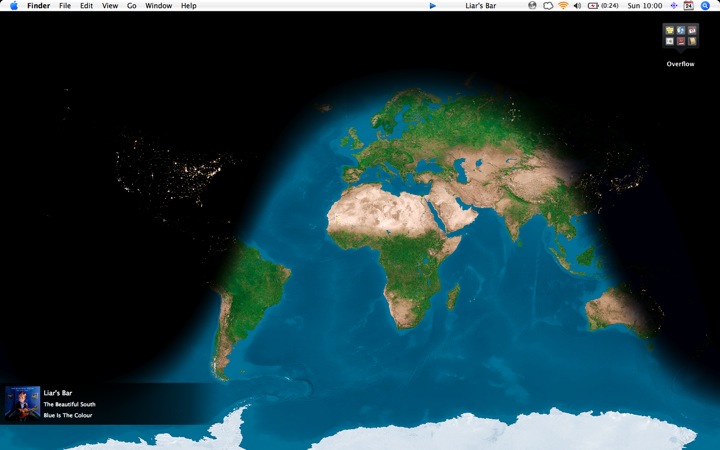The width and height of the screenshot is (720, 450).
Task: Click the album artwork thumbnail
Action: [22, 404]
